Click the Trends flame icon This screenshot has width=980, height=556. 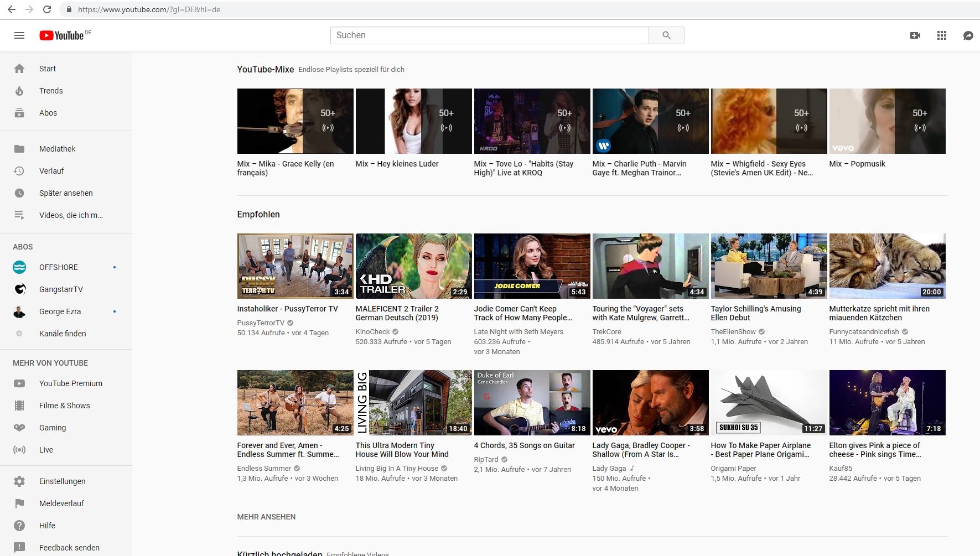pos(19,91)
